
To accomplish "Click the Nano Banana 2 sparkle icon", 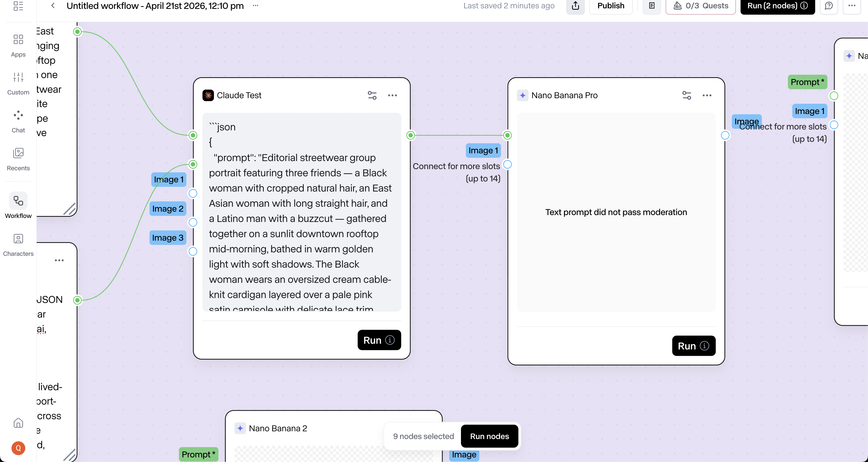I will 240,428.
